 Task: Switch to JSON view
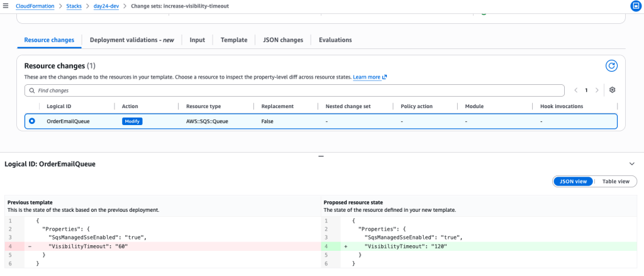[573, 181]
